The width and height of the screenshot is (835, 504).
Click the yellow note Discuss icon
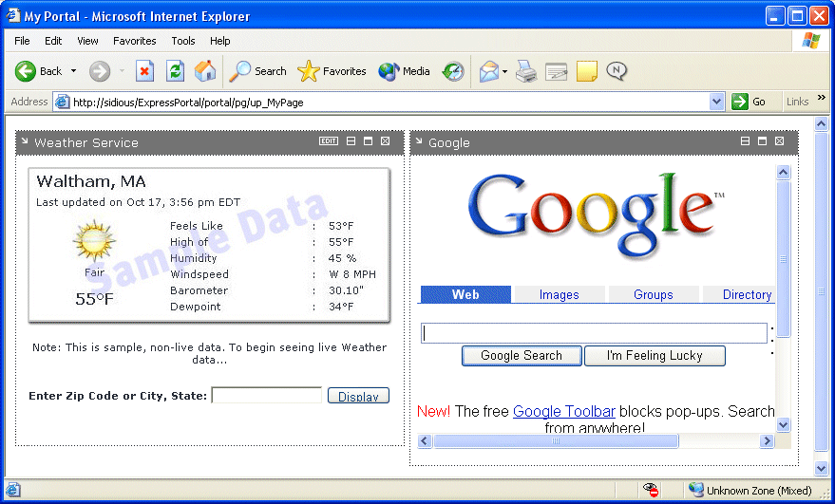586,71
